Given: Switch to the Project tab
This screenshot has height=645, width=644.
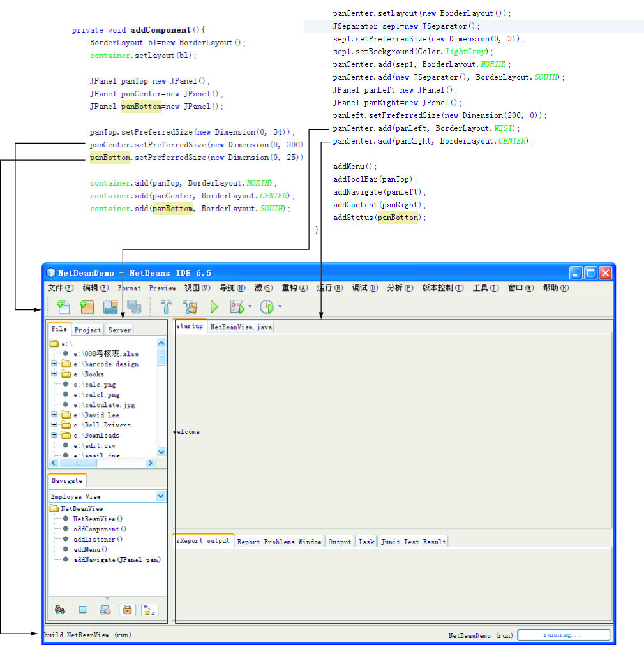Looking at the screenshot, I should point(87,330).
